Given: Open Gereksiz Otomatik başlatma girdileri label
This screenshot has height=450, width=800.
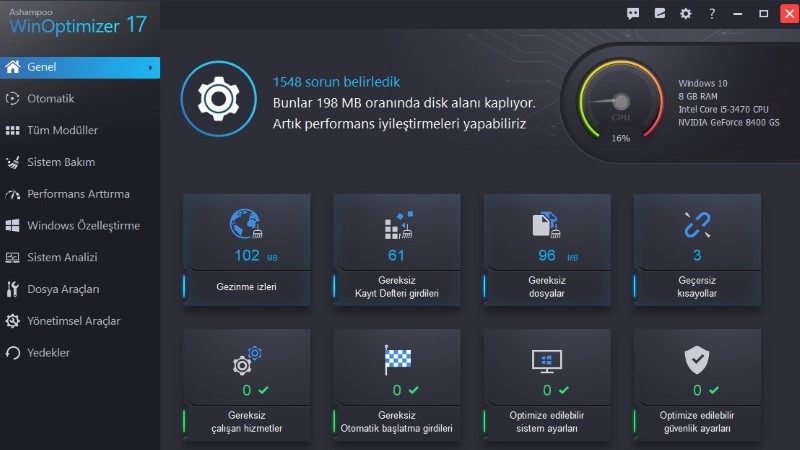Looking at the screenshot, I should [396, 422].
